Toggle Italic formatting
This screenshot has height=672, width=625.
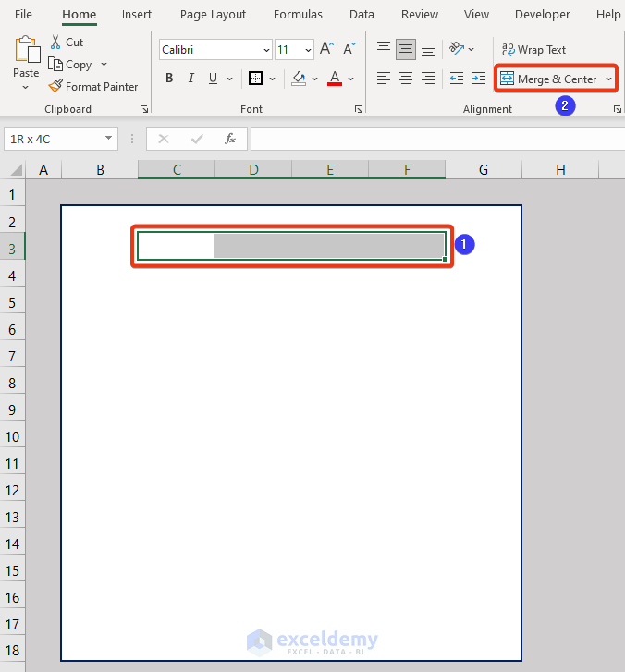pyautogui.click(x=191, y=79)
